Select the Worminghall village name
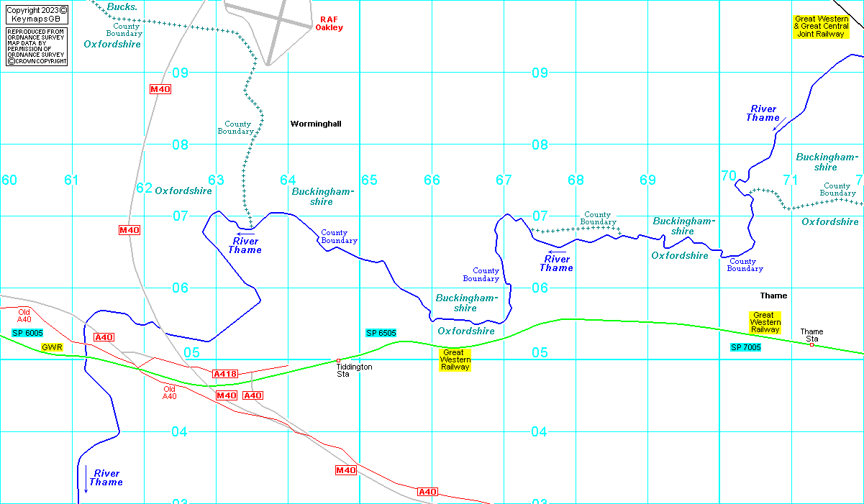Image resolution: width=864 pixels, height=504 pixels. tap(316, 124)
